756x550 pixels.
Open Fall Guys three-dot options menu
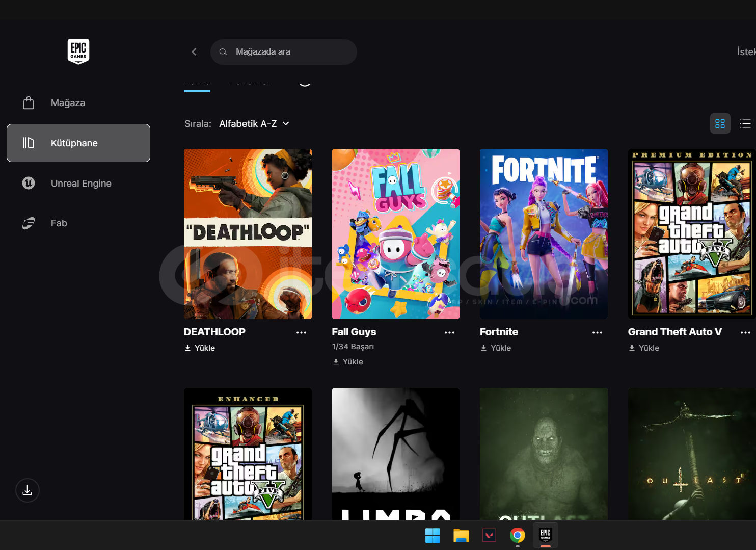click(x=449, y=332)
